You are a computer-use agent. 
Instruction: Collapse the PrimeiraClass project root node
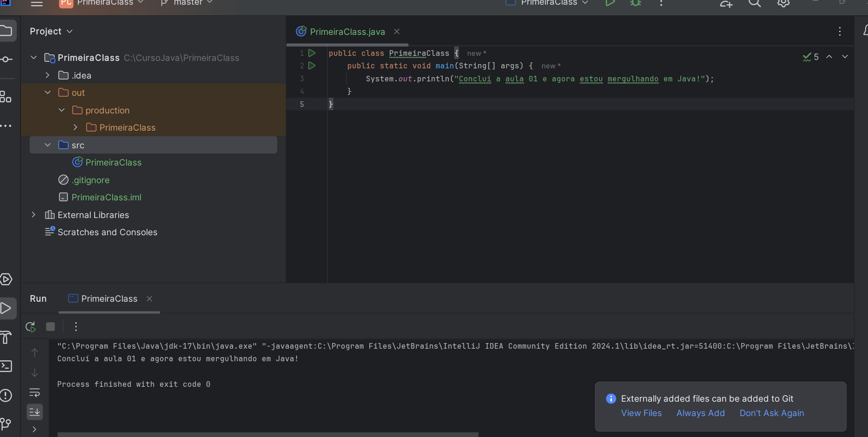click(x=33, y=58)
